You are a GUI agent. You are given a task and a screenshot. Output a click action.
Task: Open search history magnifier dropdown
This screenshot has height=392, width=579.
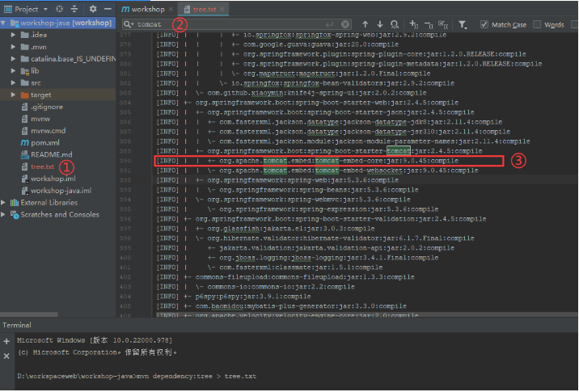click(129, 24)
